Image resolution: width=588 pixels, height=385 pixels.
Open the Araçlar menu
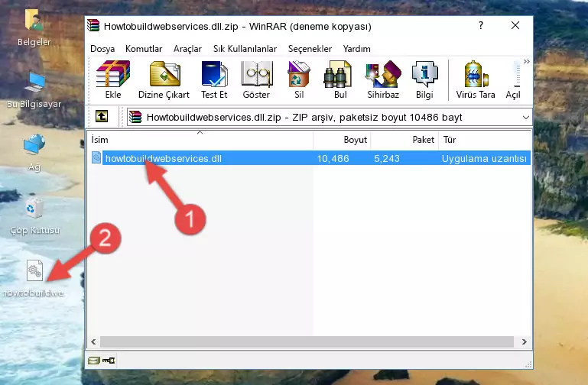click(187, 49)
